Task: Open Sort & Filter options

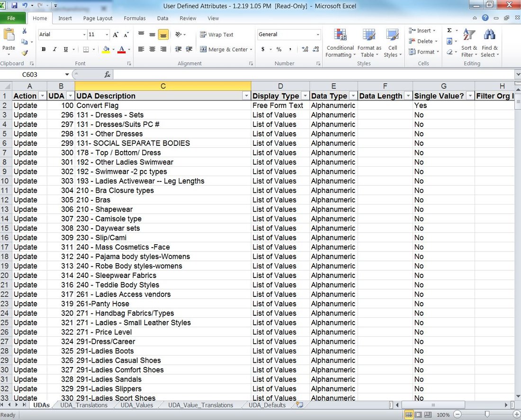Action: coord(469,43)
